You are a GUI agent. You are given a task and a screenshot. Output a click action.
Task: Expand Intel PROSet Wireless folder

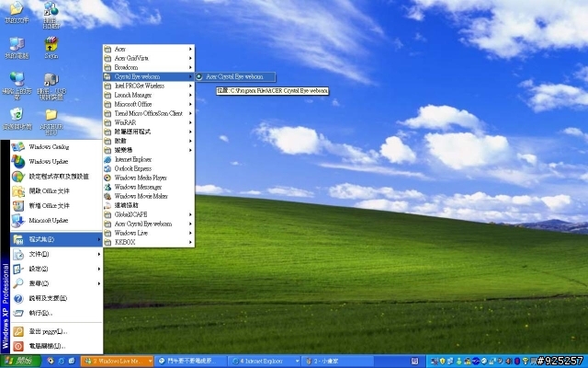click(149, 86)
